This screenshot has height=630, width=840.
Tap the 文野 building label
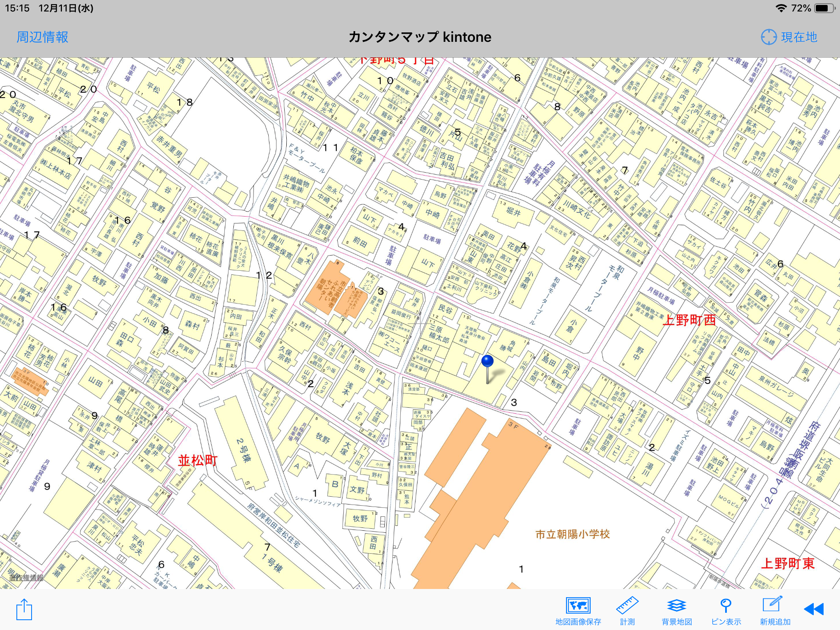tap(357, 490)
